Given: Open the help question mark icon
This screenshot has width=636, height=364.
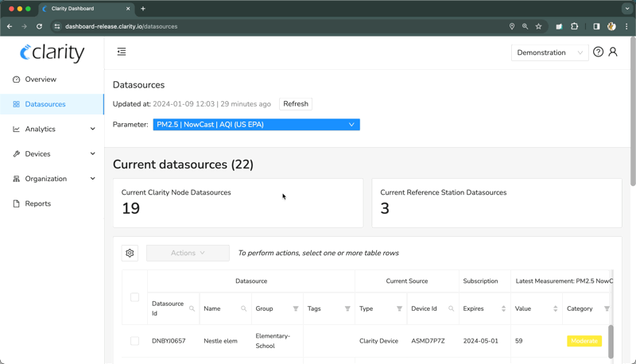Looking at the screenshot, I should click(598, 52).
